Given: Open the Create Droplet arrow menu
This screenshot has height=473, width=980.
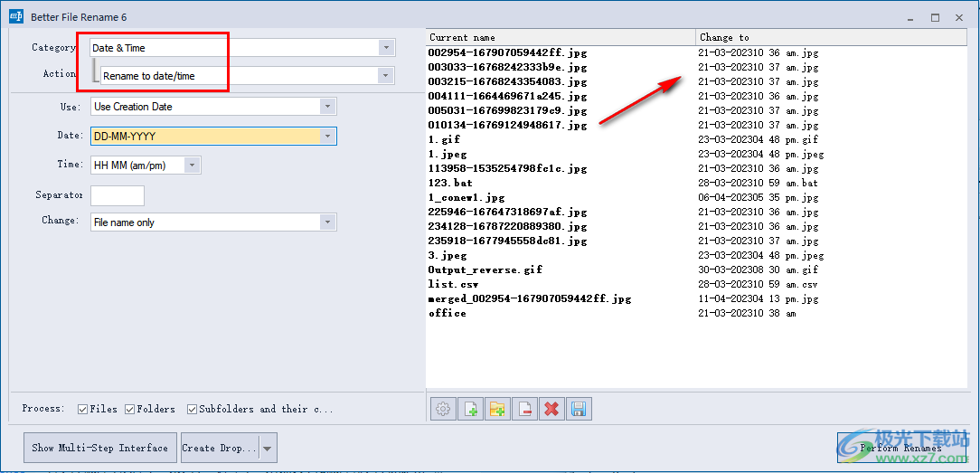Looking at the screenshot, I should click(268, 448).
